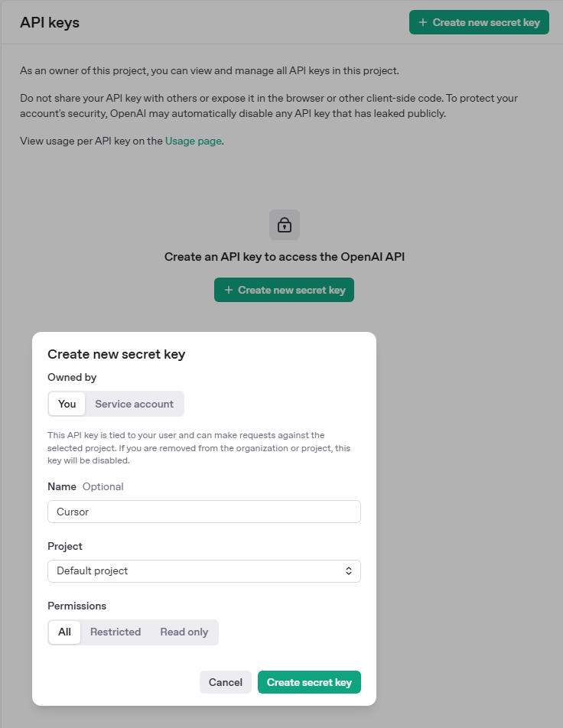Open the Usage page link
Screen dimensions: 563x728
[194, 141]
